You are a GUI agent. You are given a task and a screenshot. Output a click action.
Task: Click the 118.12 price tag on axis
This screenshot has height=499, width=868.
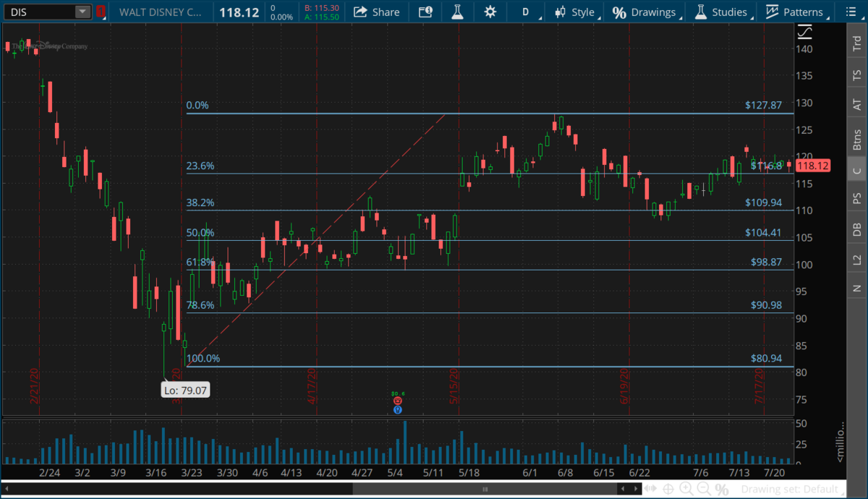coord(812,166)
